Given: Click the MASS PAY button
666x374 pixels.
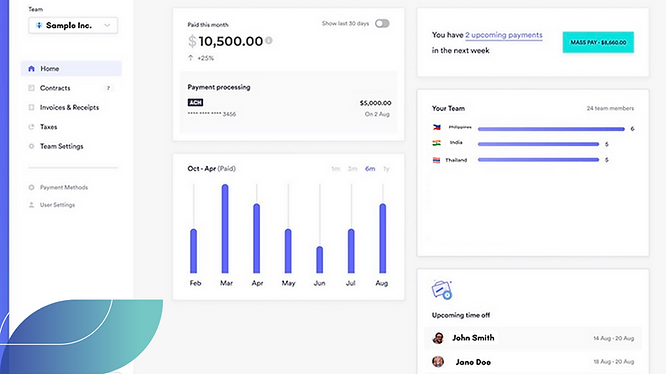Looking at the screenshot, I should [598, 42].
